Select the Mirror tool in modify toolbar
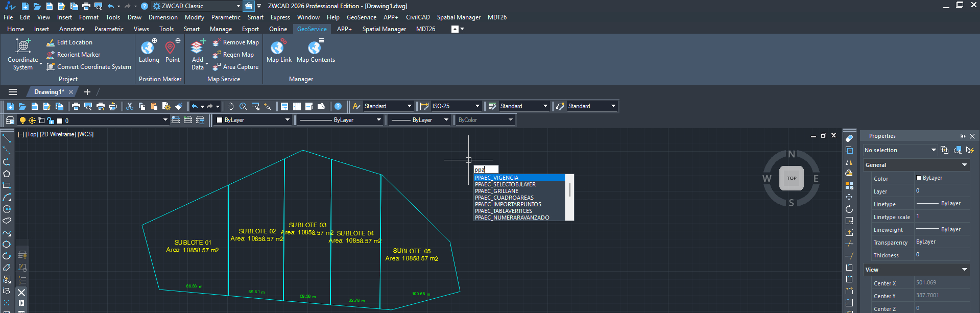This screenshot has height=313, width=980. click(849, 162)
